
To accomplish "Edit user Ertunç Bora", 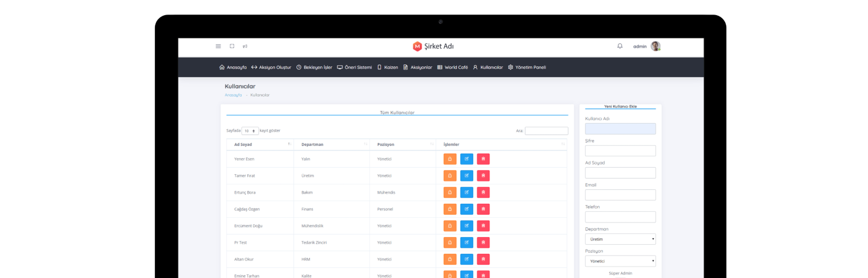I will [467, 192].
